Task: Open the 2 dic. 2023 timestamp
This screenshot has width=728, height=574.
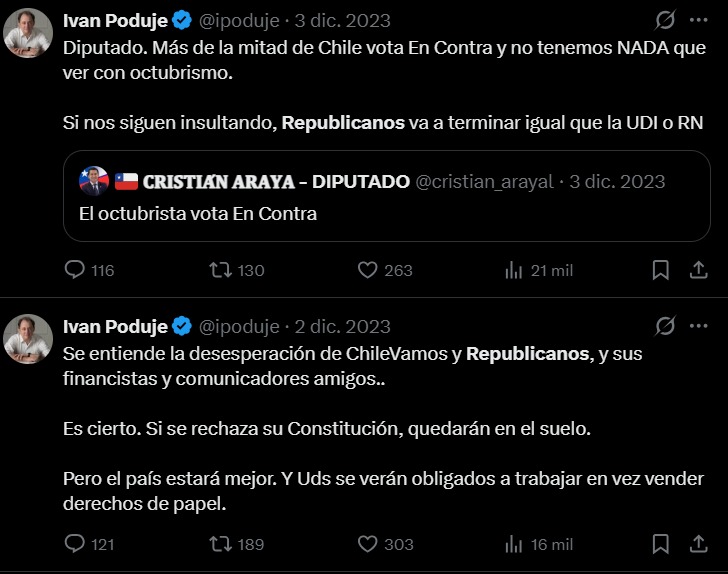Action: pyautogui.click(x=343, y=326)
